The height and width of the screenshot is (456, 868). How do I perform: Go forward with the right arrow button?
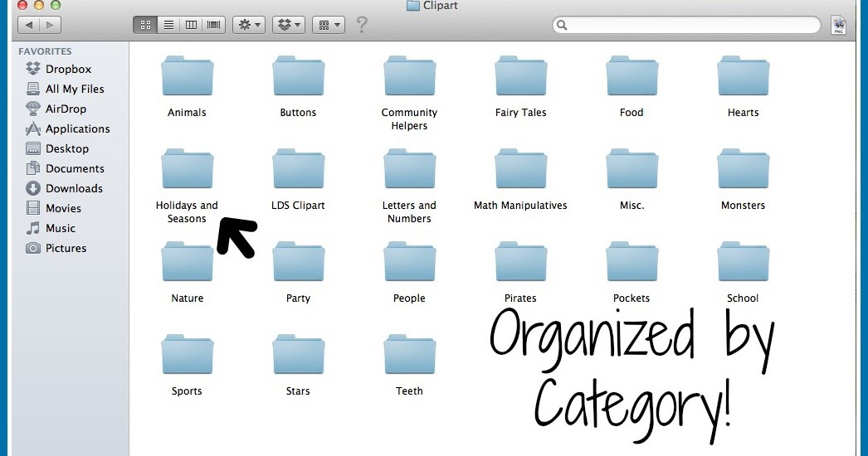(50, 25)
